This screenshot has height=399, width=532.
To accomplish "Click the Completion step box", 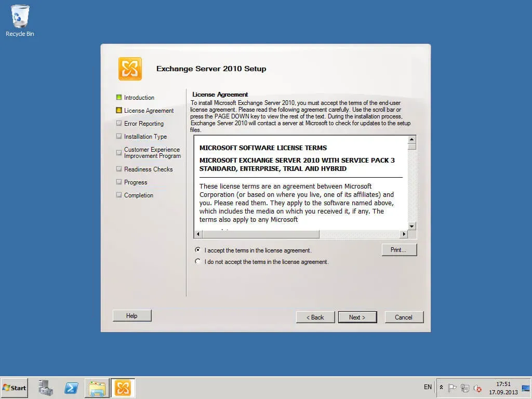I will [119, 195].
